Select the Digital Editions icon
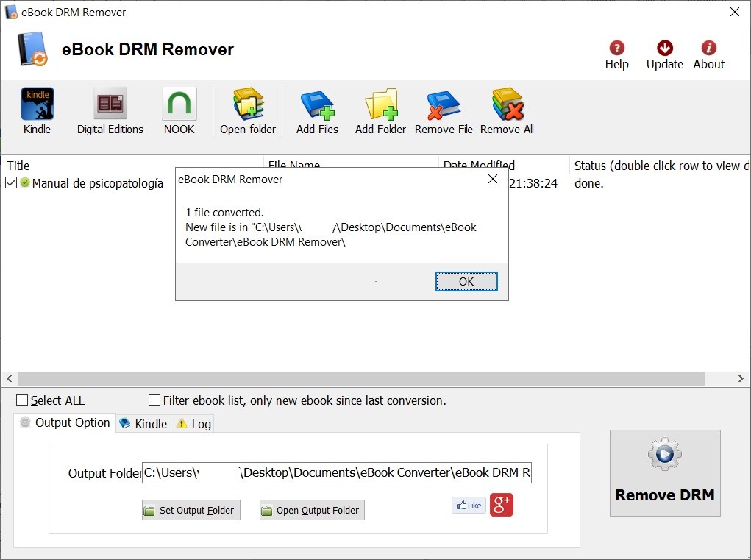The width and height of the screenshot is (751, 560). [x=110, y=104]
